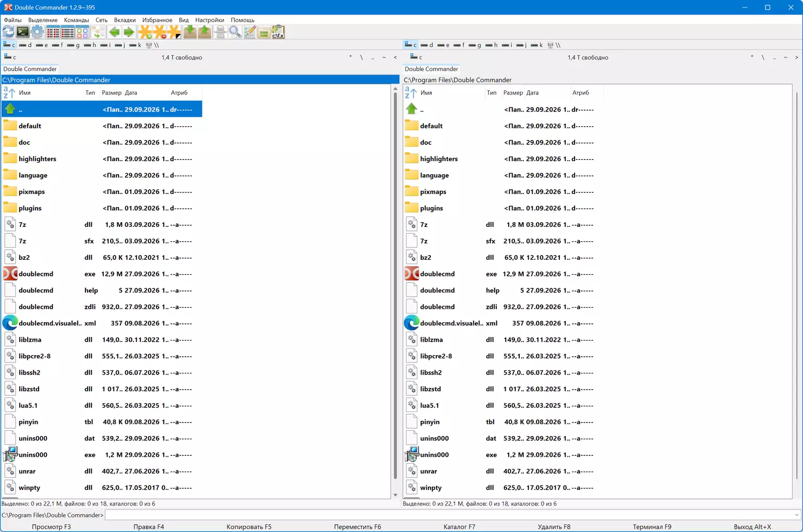
Task: Open options with the gear icon
Action: coord(37,32)
